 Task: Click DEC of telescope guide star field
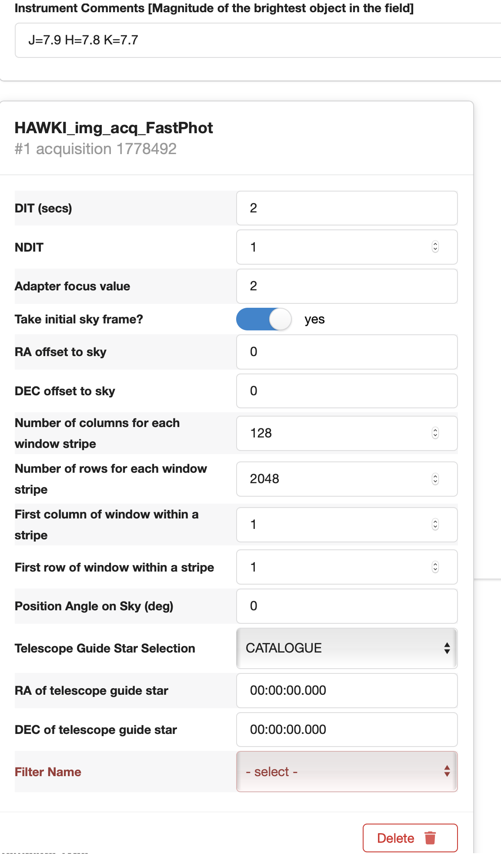(x=347, y=730)
